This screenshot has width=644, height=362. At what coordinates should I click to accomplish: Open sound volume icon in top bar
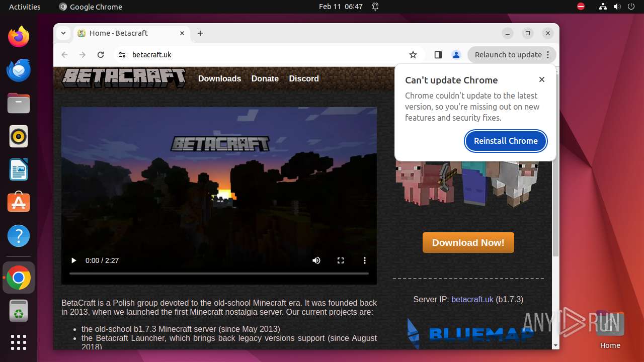tap(617, 7)
